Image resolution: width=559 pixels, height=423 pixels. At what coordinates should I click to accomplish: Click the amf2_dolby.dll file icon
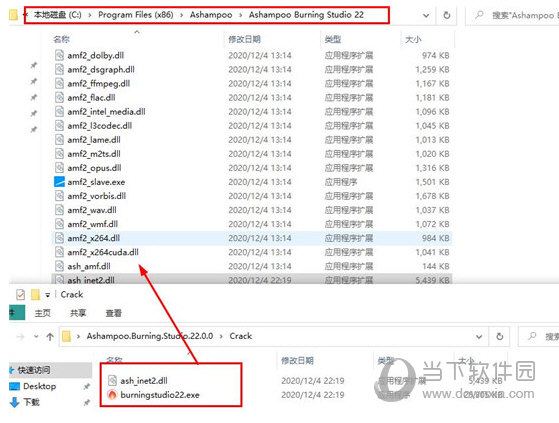click(x=59, y=55)
